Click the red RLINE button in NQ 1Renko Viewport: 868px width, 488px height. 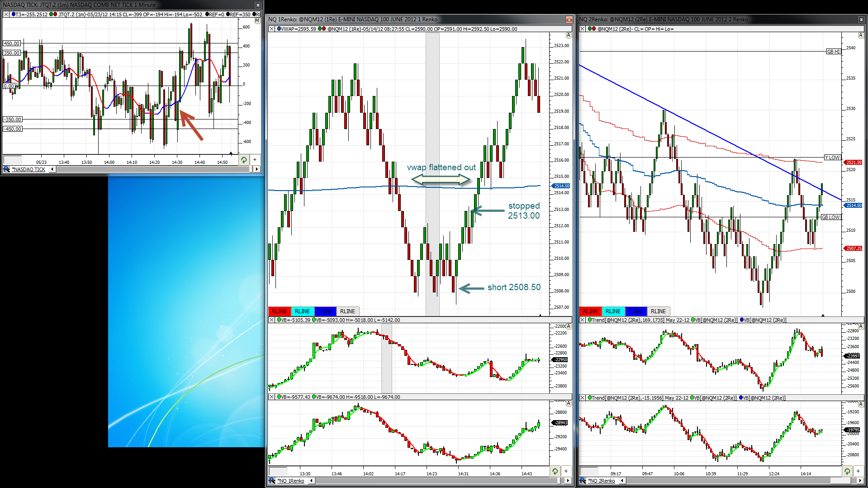pyautogui.click(x=280, y=311)
